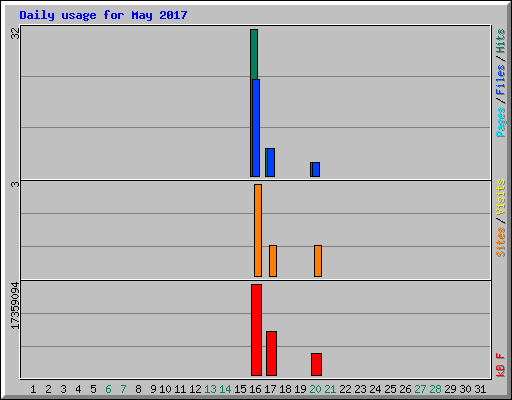The image size is (512, 400).
Task: Click the Visits legend label
Action: coord(500,197)
